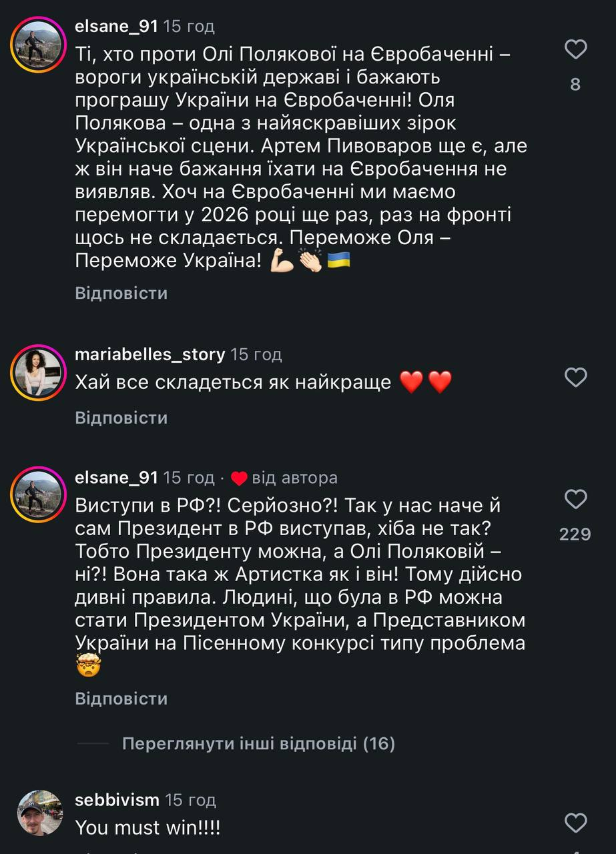Screen dimensions: 616x854
Task: View who liked via the 229 count
Action: coord(575,534)
